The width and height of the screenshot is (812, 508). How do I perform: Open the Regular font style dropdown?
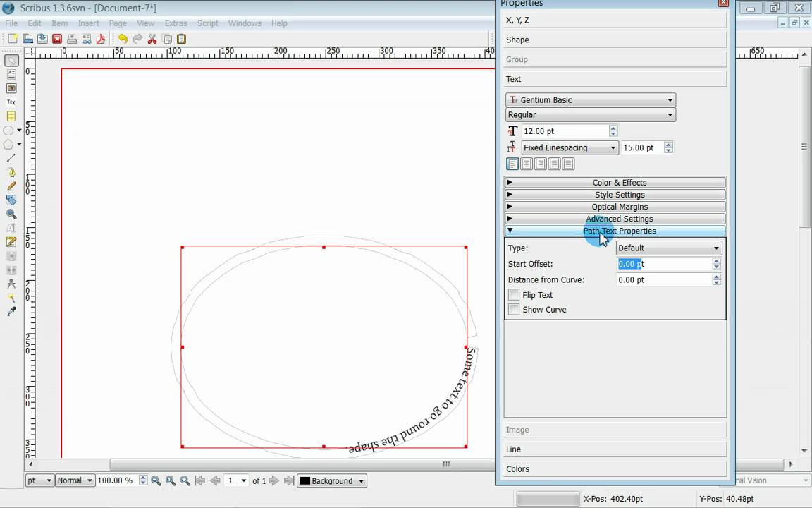tap(591, 114)
